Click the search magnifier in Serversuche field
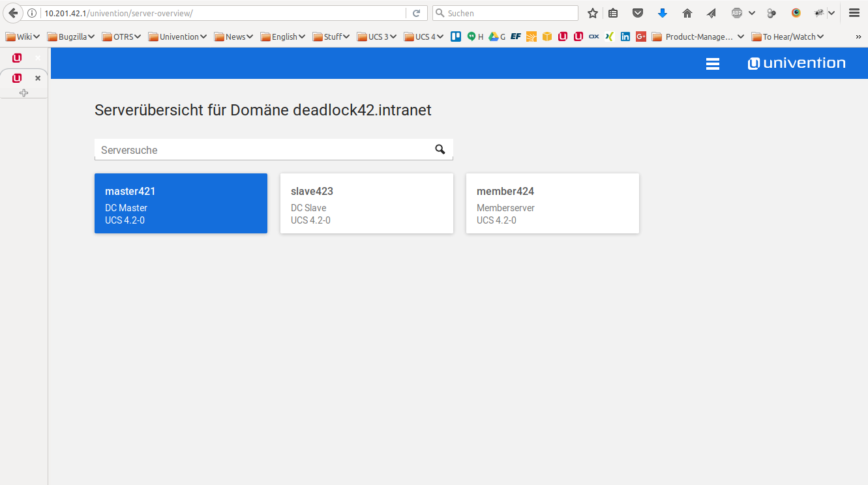The height and width of the screenshot is (485, 868). click(x=440, y=149)
